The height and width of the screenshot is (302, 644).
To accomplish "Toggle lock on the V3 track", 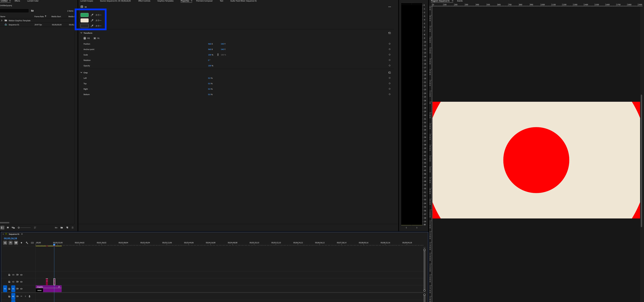I will 9,275.
